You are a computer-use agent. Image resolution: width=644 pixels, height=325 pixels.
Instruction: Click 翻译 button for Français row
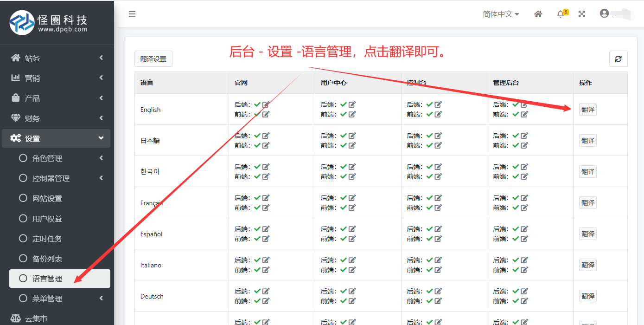[x=587, y=203]
